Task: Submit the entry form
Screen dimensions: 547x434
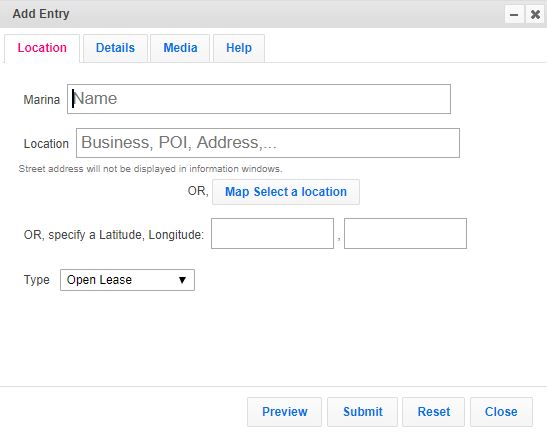Action: point(362,412)
